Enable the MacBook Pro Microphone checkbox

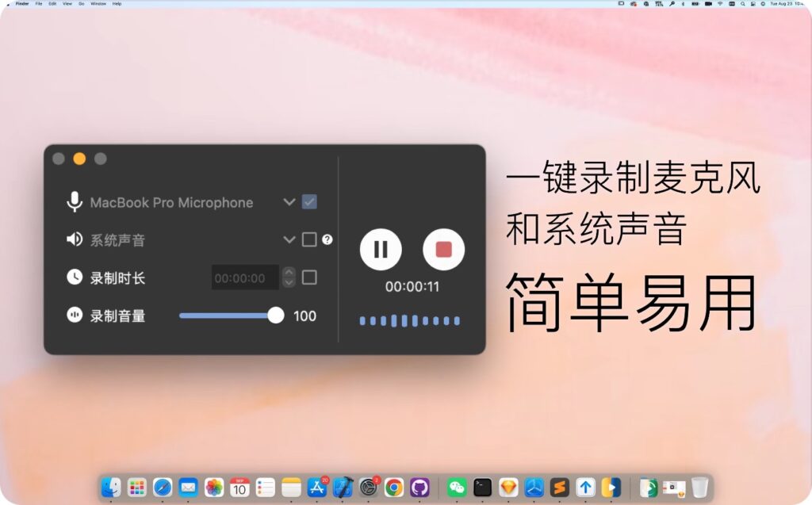click(x=309, y=202)
